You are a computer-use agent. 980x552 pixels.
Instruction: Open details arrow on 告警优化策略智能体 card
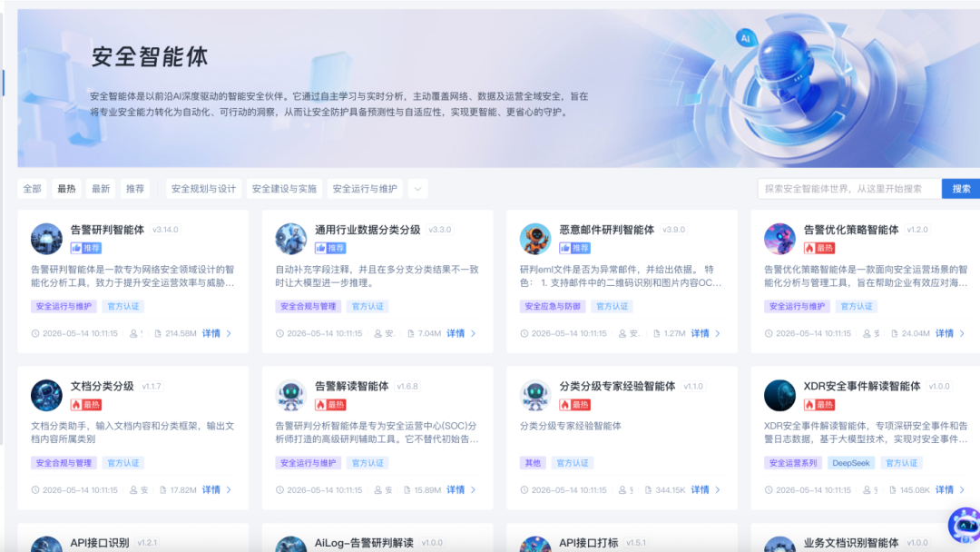(963, 334)
